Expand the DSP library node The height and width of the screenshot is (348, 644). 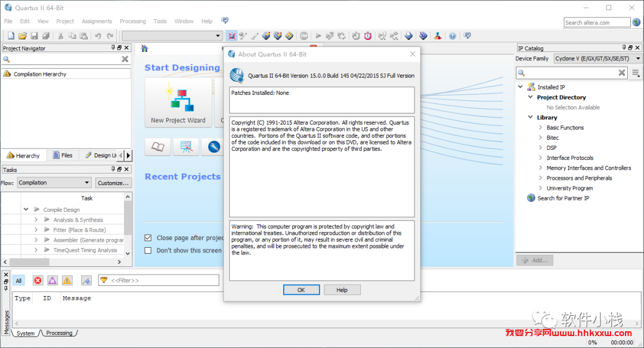point(540,147)
